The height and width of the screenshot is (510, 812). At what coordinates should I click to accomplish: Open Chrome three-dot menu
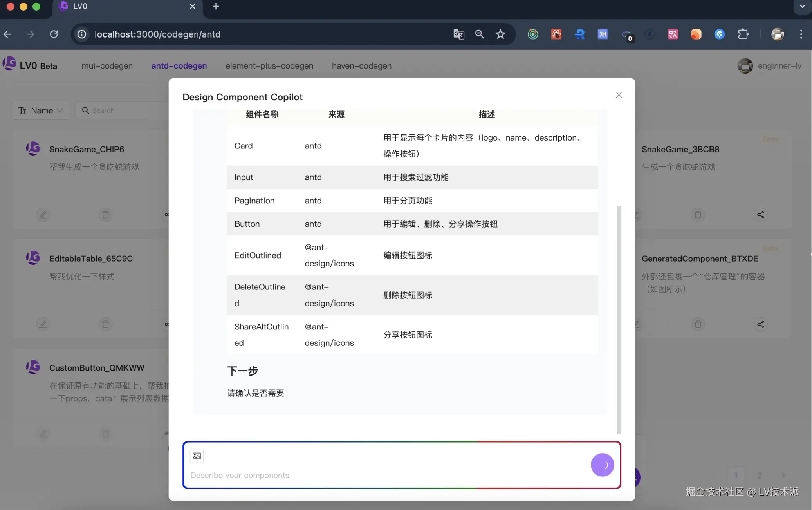click(801, 34)
